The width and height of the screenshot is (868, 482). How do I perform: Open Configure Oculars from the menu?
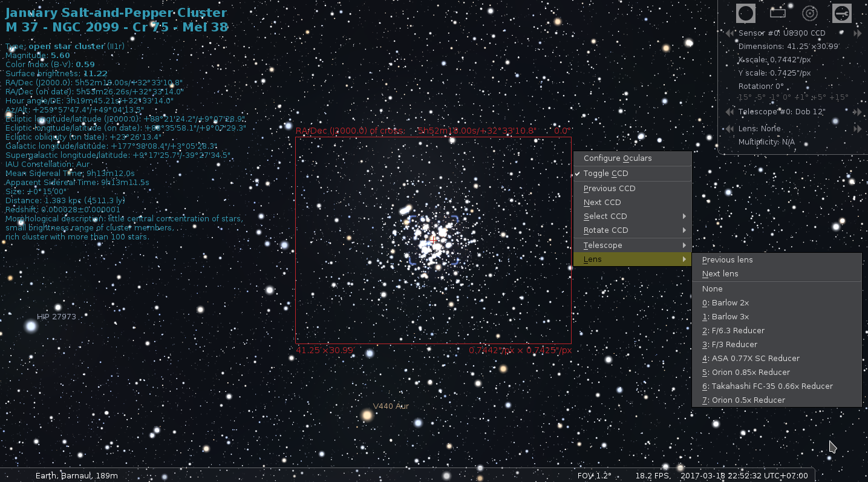(618, 158)
